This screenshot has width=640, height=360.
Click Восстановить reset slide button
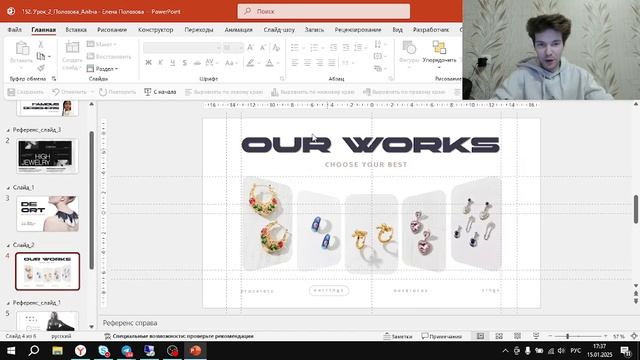(109, 56)
